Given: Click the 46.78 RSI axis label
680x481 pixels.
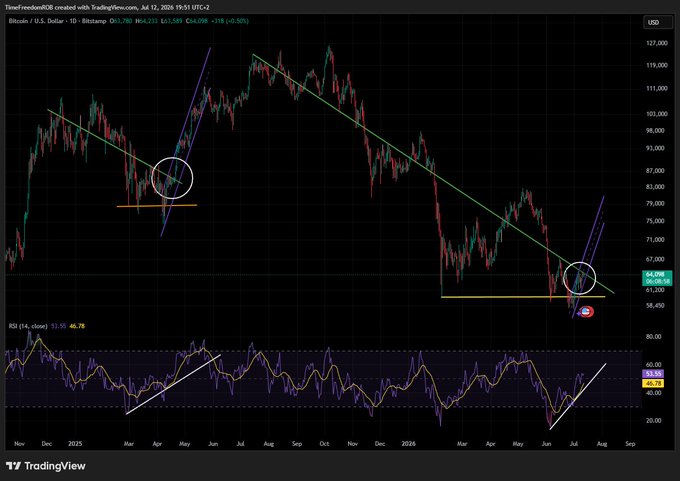Looking at the screenshot, I should click(653, 383).
